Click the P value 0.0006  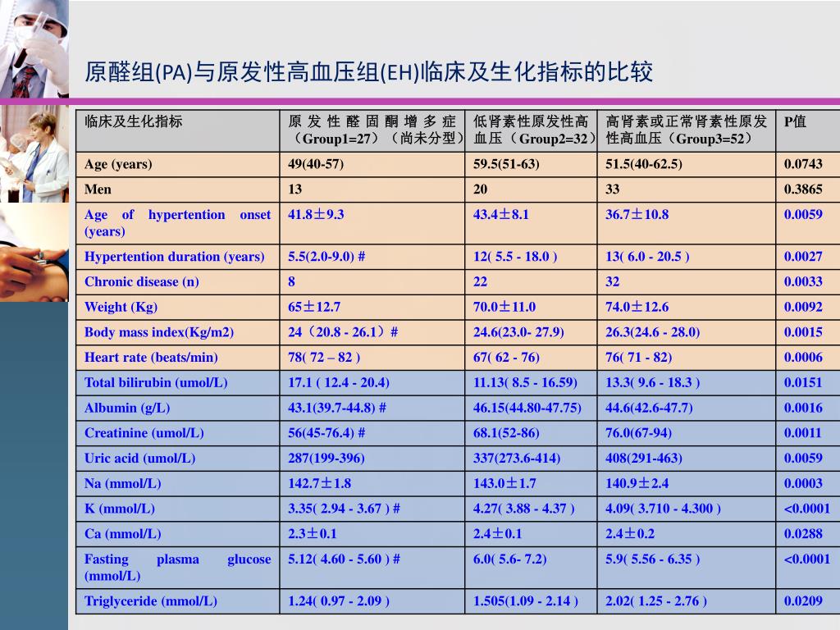coord(803,358)
